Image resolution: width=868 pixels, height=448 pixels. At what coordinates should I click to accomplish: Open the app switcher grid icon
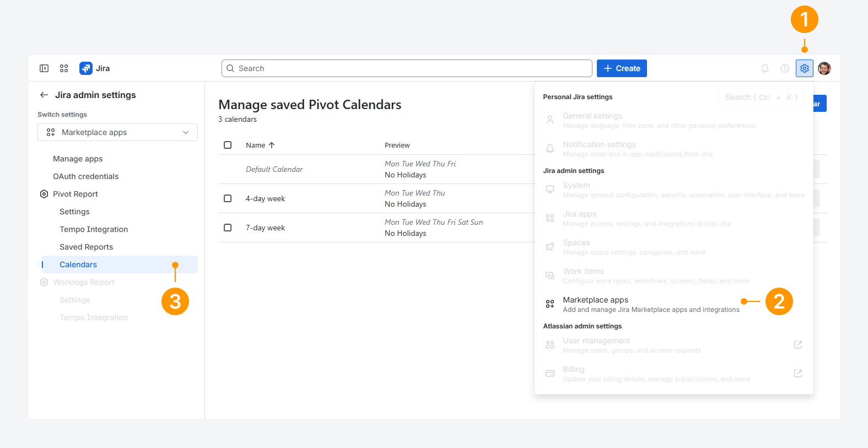(x=64, y=68)
